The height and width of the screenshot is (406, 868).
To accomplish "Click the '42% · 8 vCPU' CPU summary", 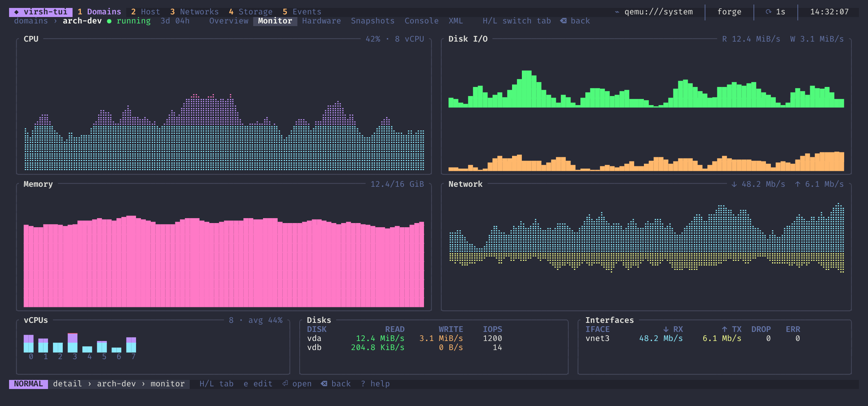I will tap(395, 39).
